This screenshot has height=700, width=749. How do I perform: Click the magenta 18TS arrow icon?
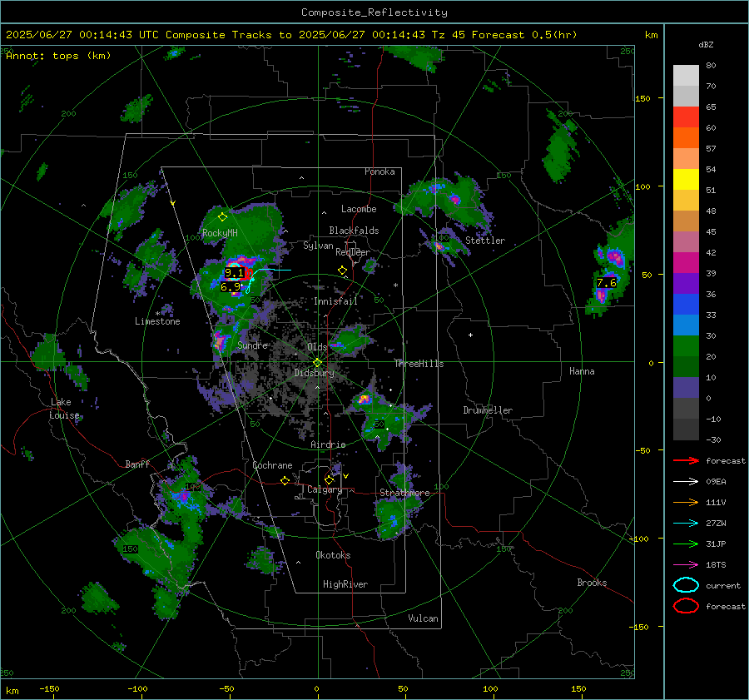686,565
